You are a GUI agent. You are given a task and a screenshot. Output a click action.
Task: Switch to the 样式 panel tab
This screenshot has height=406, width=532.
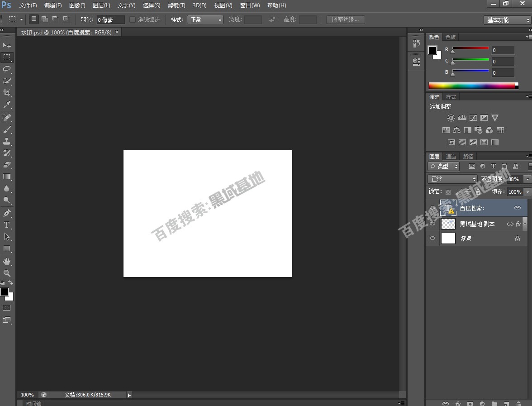(451, 97)
